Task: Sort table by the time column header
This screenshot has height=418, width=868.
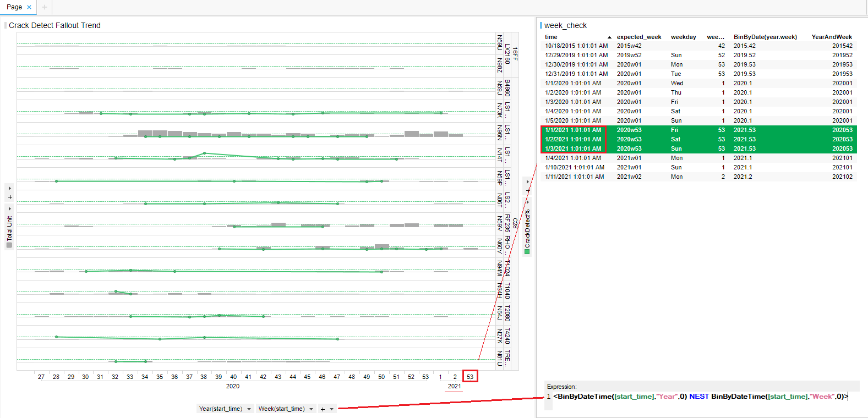Action: pyautogui.click(x=551, y=37)
